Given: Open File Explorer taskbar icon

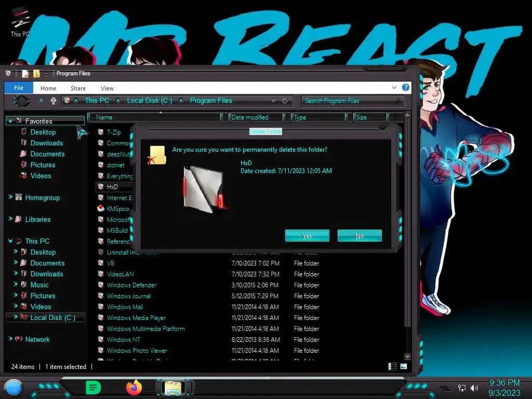Looking at the screenshot, I should tap(173, 388).
